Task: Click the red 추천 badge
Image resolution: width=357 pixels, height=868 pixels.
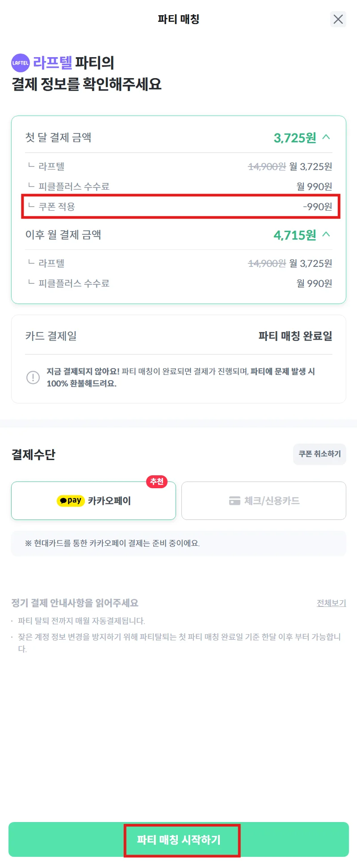Action: point(157,482)
